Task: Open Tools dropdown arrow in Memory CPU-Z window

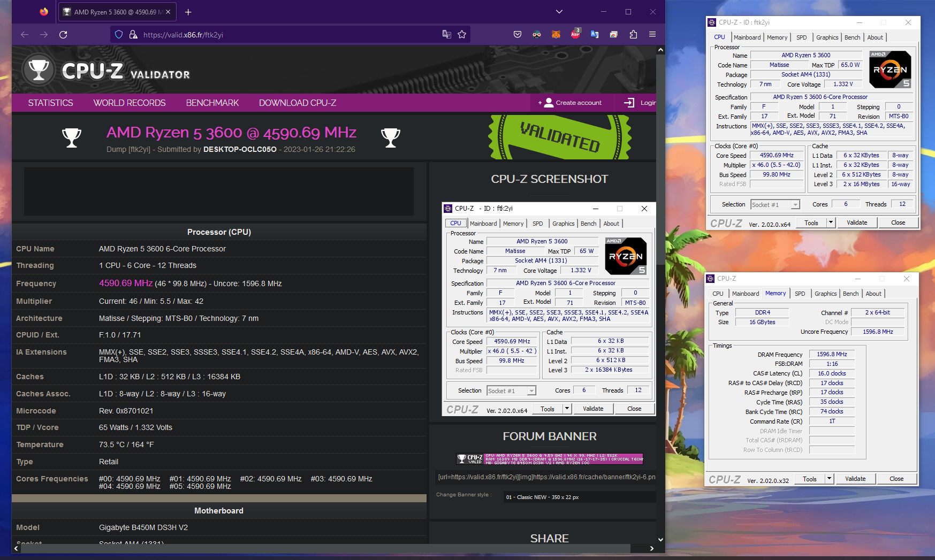Action: click(829, 479)
